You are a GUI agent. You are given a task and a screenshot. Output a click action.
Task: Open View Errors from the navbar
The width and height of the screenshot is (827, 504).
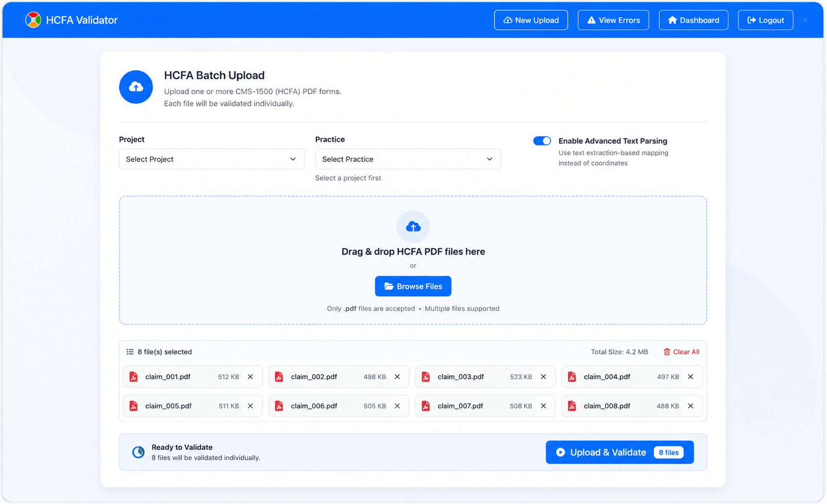click(613, 20)
